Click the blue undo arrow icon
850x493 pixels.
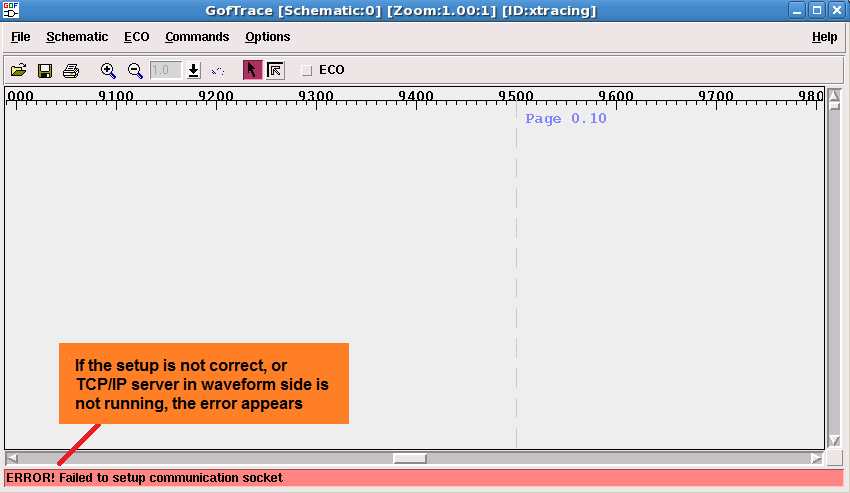(218, 71)
